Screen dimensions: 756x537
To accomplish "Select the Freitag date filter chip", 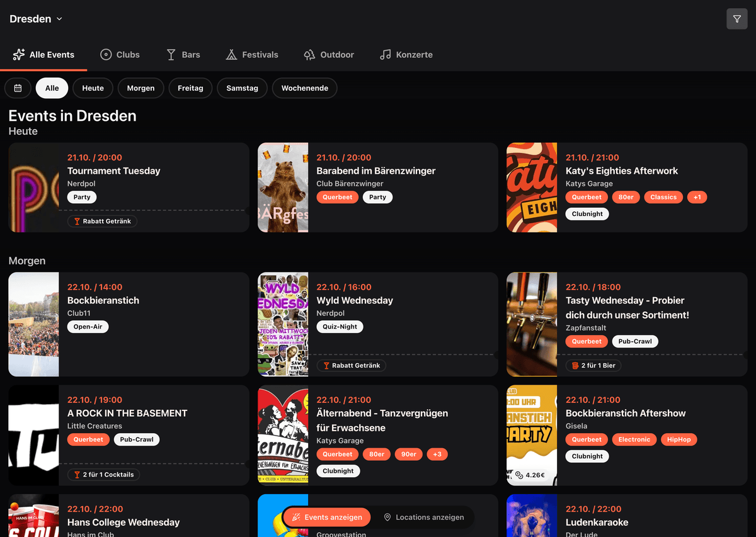I will (x=190, y=88).
